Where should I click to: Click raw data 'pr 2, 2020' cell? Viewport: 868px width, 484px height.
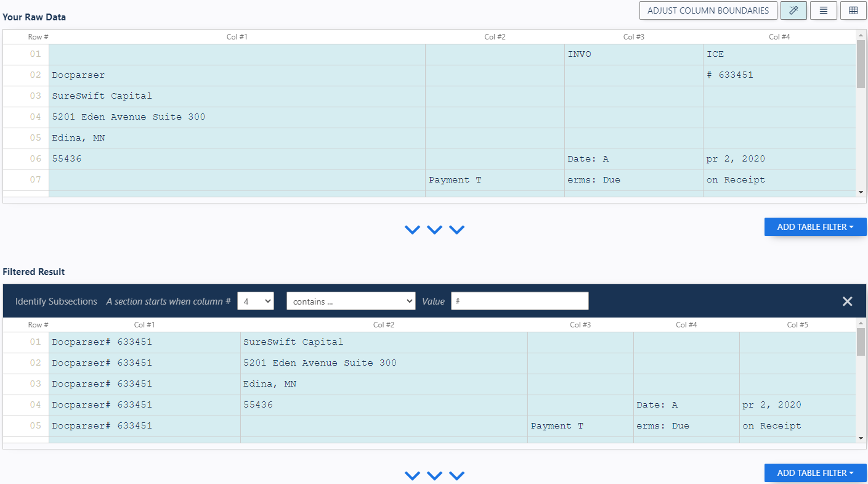coord(779,159)
